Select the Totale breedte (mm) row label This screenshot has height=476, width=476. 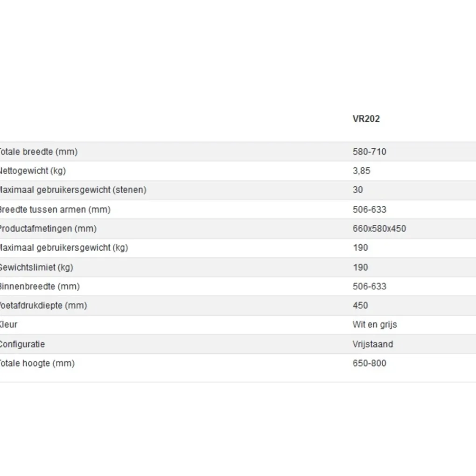click(x=38, y=152)
